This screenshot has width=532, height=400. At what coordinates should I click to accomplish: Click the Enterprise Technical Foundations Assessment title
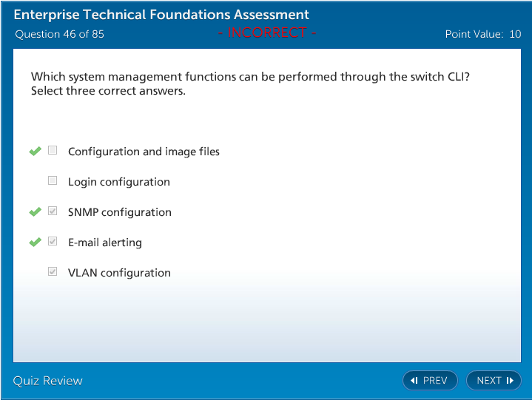click(x=161, y=15)
